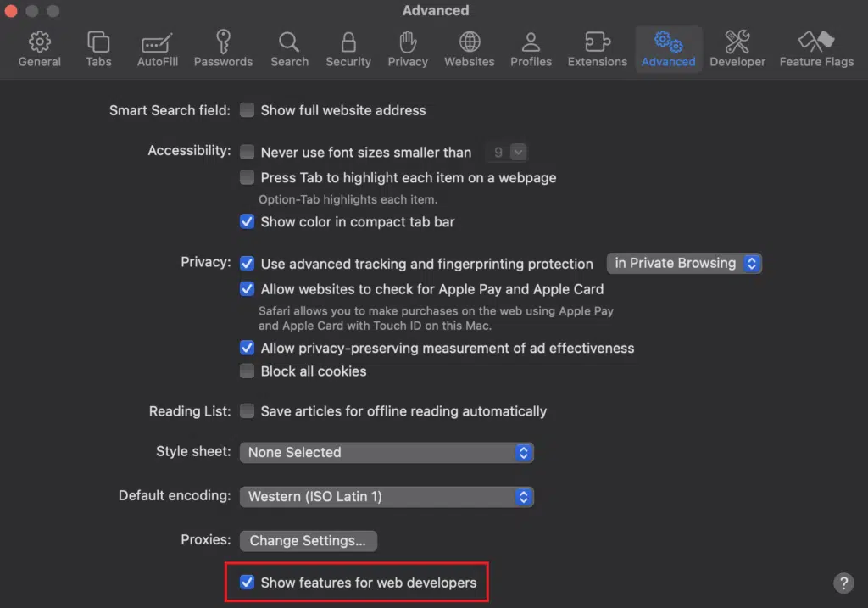
Task: Check the Block all cookies option
Action: [248, 371]
